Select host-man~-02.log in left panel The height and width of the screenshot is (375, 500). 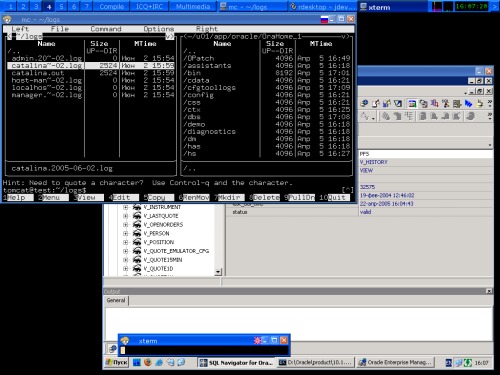coord(46,80)
